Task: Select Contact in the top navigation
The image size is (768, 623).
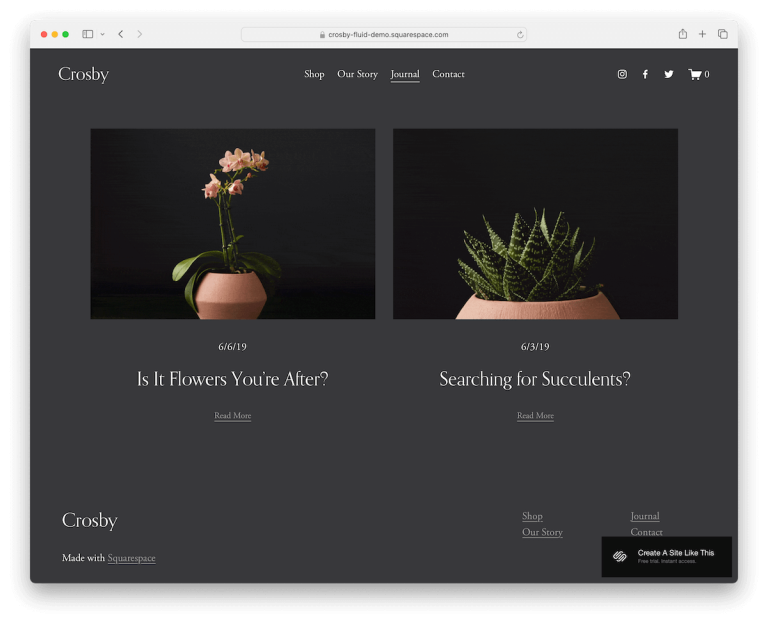Action: 448,74
